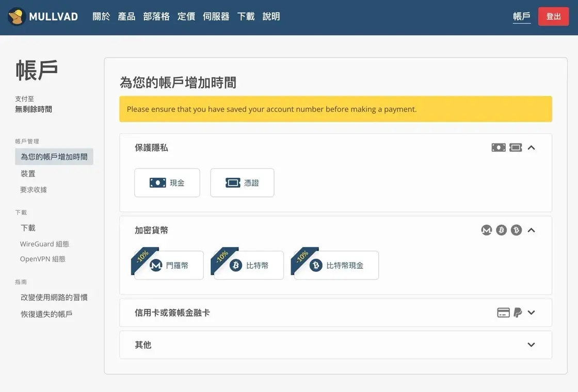Select 為您的帳戶增加時間 in the sidebar
Viewport: 578px width, 392px height.
54,157
